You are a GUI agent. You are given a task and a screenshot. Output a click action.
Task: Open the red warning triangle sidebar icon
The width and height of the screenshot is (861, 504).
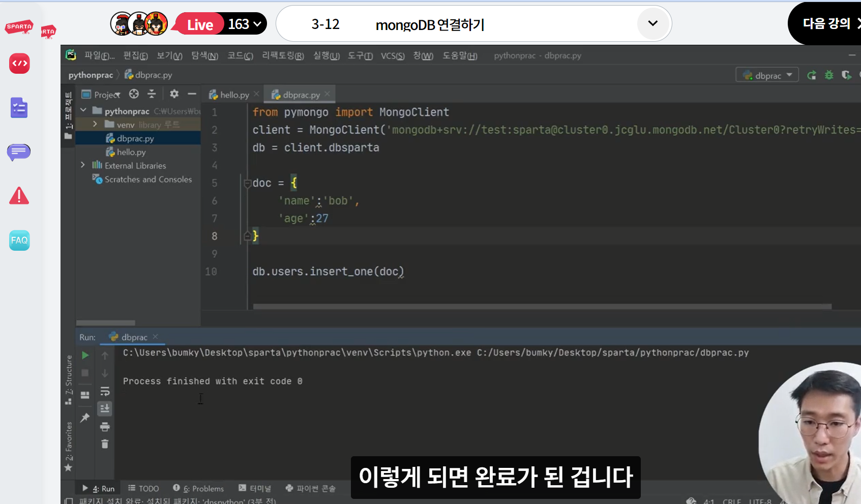tap(19, 196)
